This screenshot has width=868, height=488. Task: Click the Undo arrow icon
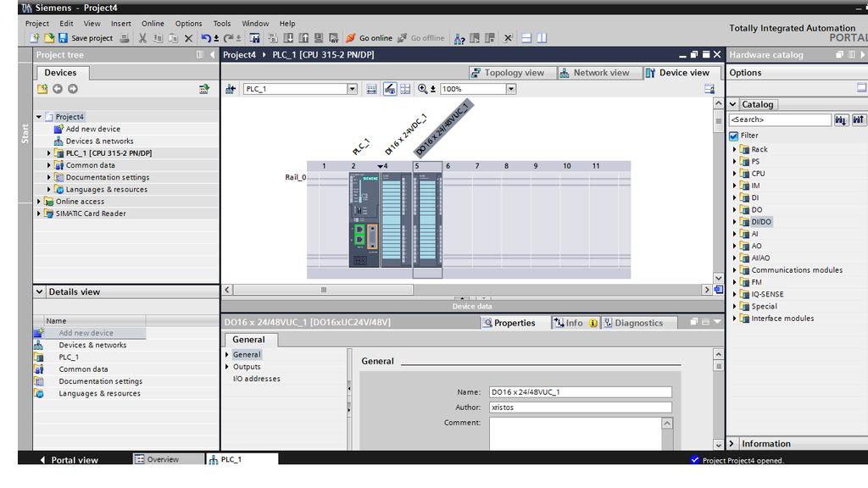(206, 37)
